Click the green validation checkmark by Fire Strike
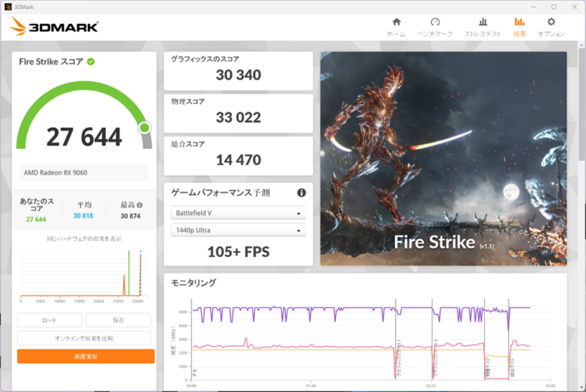The width and height of the screenshot is (586, 392). click(91, 62)
